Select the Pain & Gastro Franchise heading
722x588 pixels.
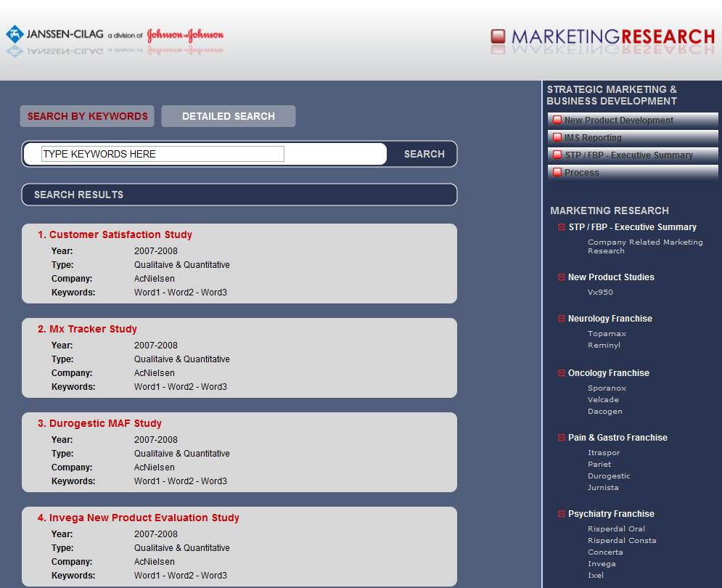(x=618, y=437)
